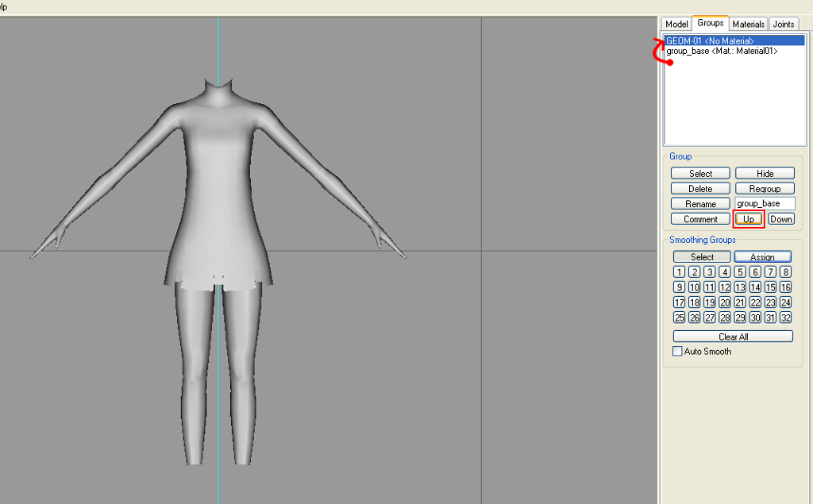The height and width of the screenshot is (504, 813).
Task: Click Clear All smoothing groups
Action: [733, 337]
